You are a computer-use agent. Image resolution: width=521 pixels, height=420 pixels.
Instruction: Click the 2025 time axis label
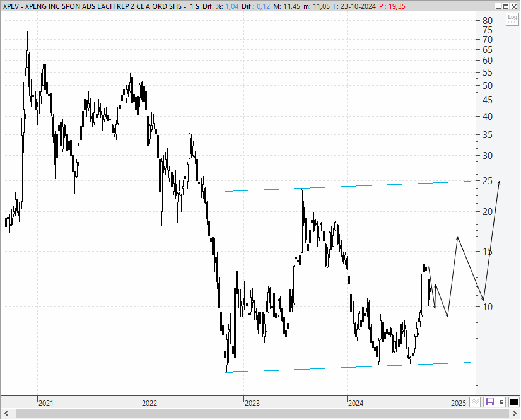click(x=459, y=404)
